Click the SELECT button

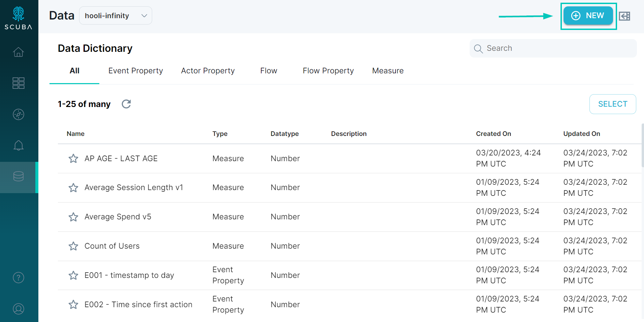(613, 104)
